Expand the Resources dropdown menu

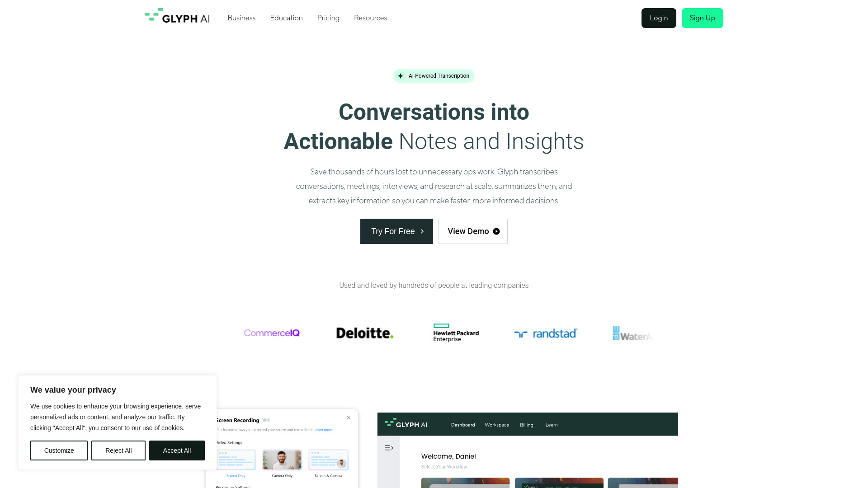[371, 18]
